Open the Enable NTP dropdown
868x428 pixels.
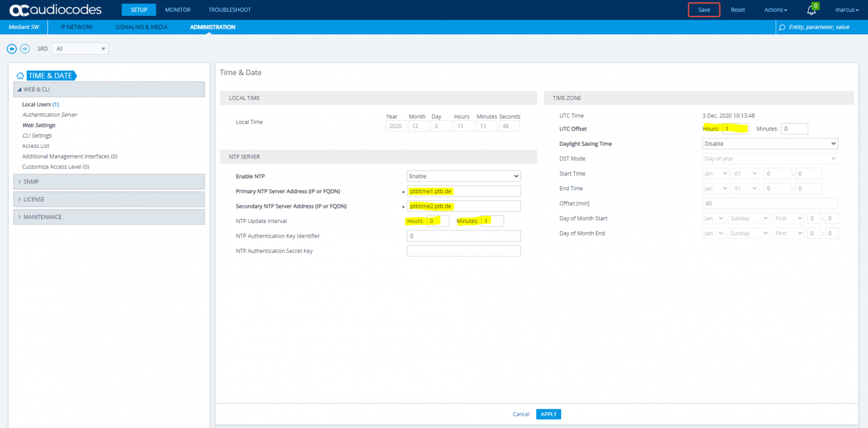coord(463,176)
